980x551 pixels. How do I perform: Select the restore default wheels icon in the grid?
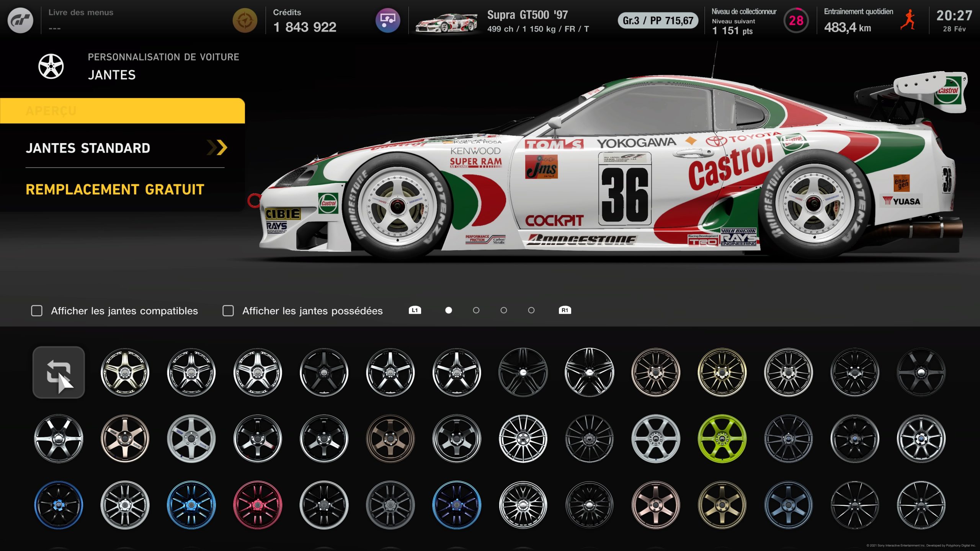coord(58,372)
